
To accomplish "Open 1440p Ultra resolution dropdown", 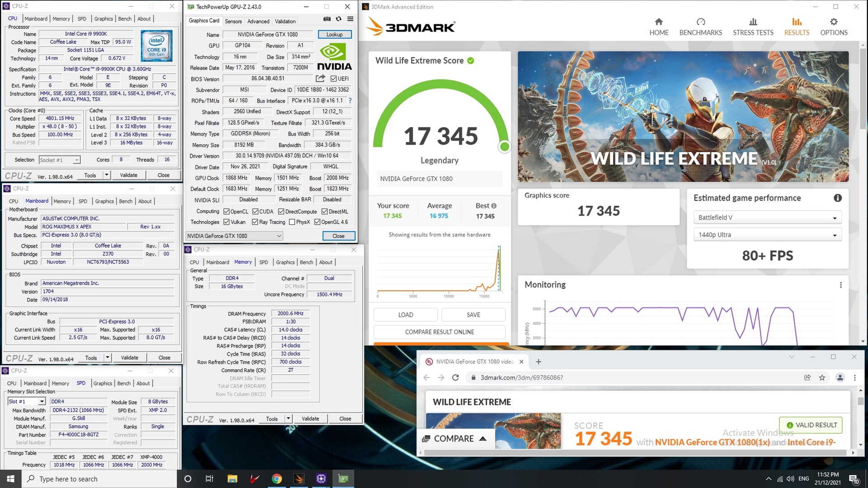I will tap(767, 235).
